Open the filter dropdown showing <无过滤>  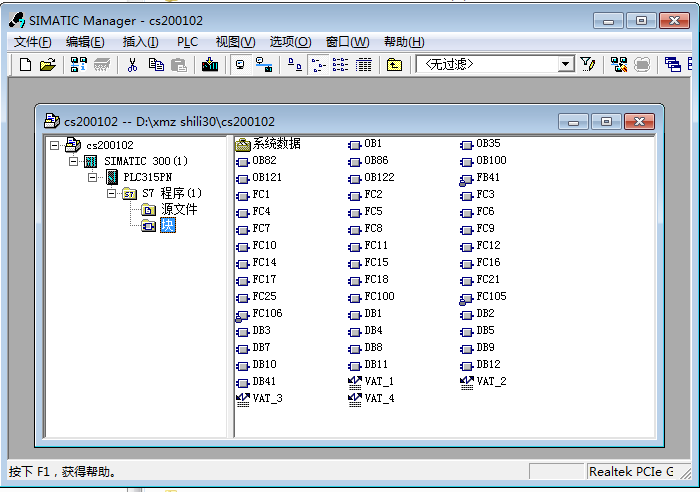[x=494, y=64]
